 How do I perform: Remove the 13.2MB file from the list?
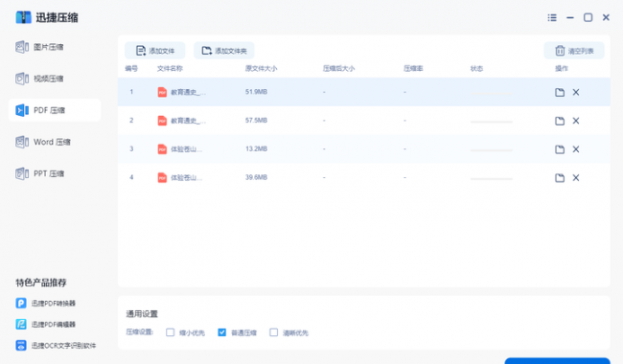[576, 149]
